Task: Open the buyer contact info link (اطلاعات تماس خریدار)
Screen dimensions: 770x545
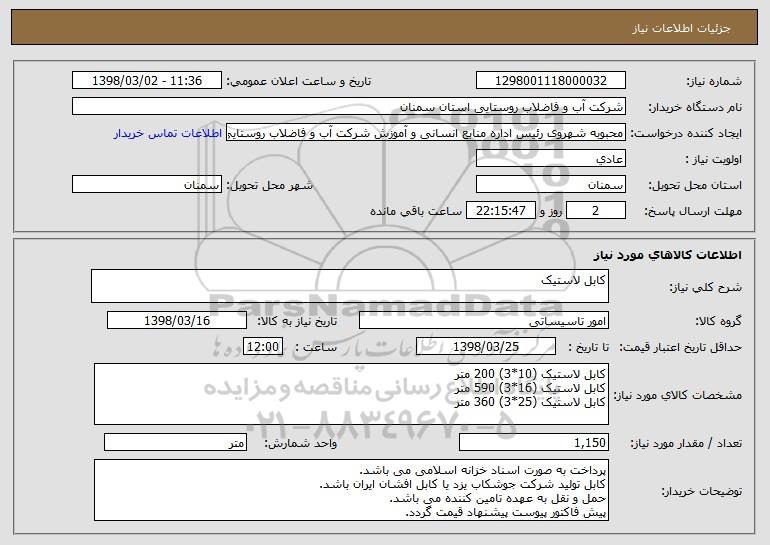Action: tap(168, 133)
